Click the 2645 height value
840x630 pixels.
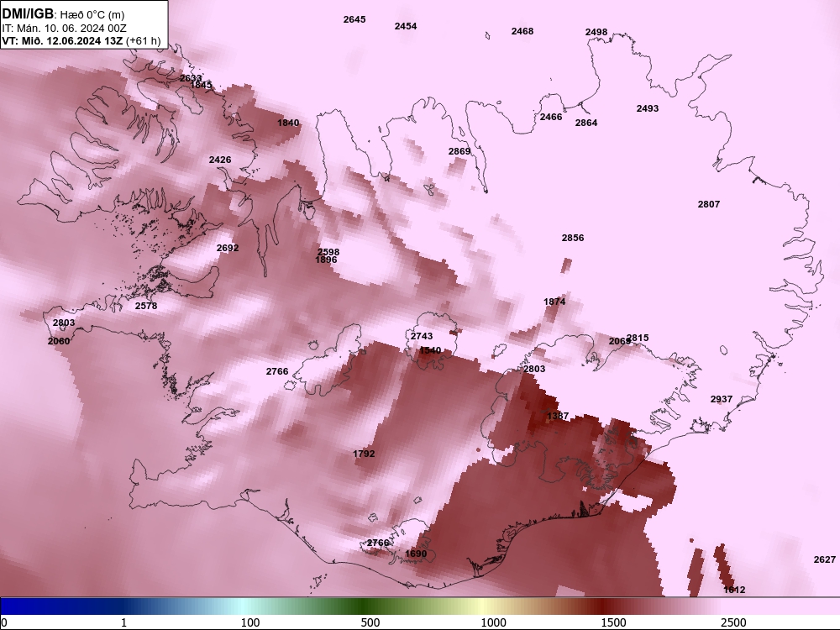[354, 19]
